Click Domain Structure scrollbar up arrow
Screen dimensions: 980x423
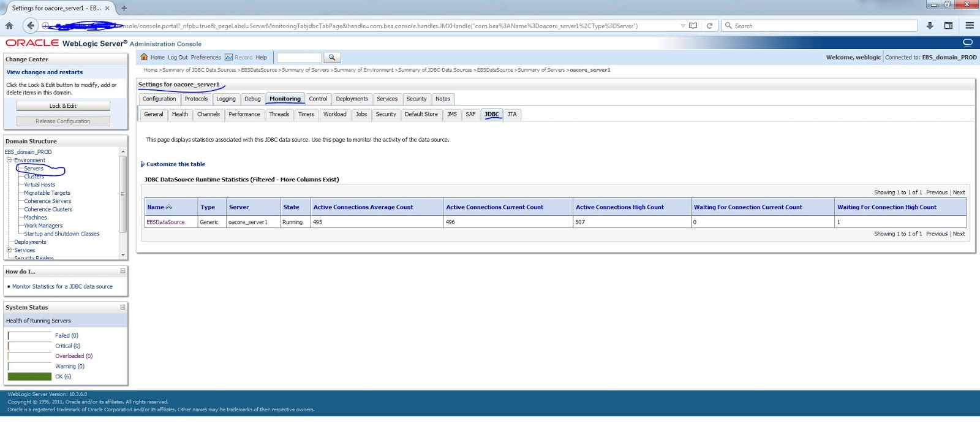tap(123, 151)
